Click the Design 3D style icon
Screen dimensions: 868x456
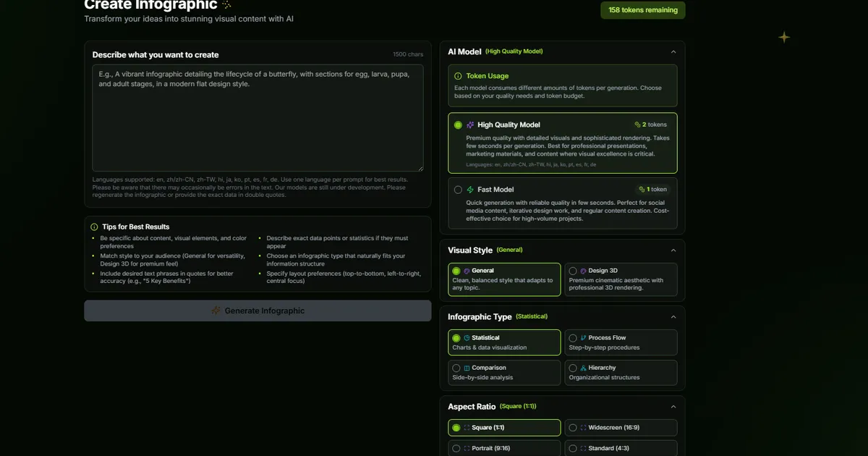(583, 271)
